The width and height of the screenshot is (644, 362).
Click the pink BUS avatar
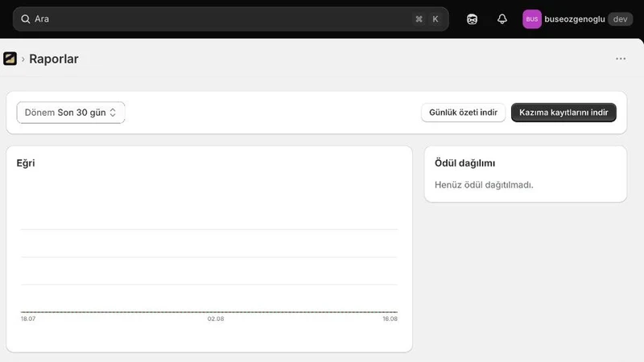532,19
